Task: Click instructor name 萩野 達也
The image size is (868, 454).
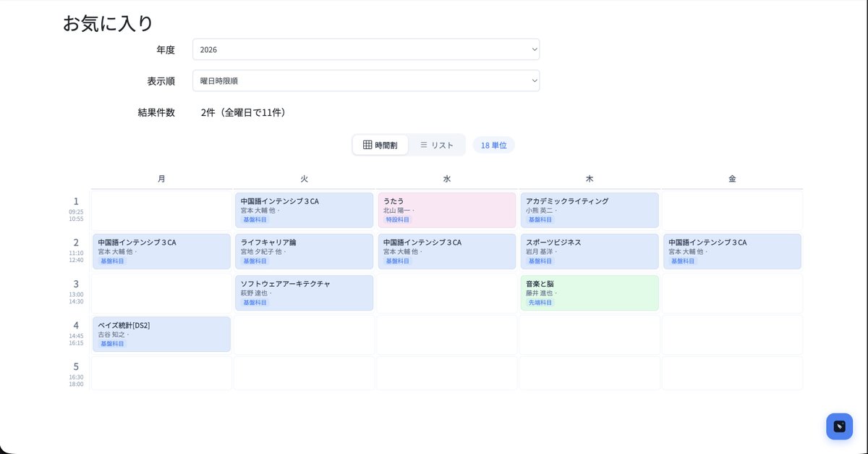Action: point(256,293)
